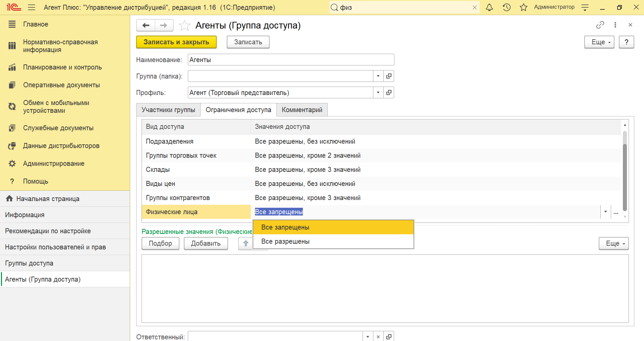Select the Группы торговых точек row

381,155
